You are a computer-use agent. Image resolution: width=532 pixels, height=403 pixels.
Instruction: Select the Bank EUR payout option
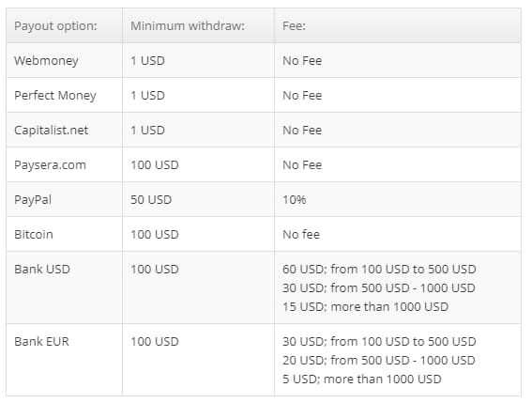coord(41,342)
